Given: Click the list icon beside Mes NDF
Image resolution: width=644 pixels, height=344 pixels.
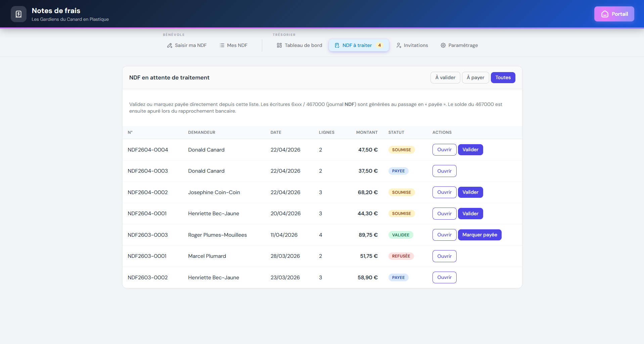Looking at the screenshot, I should (x=222, y=45).
